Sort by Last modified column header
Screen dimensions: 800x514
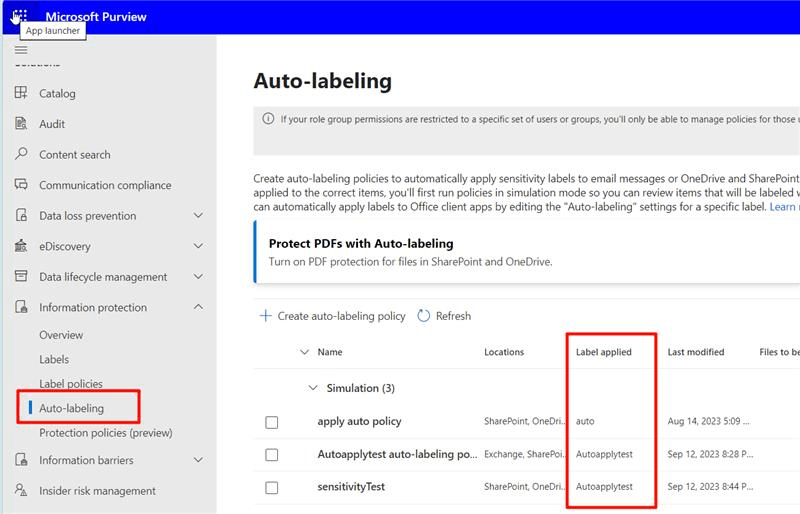click(696, 352)
